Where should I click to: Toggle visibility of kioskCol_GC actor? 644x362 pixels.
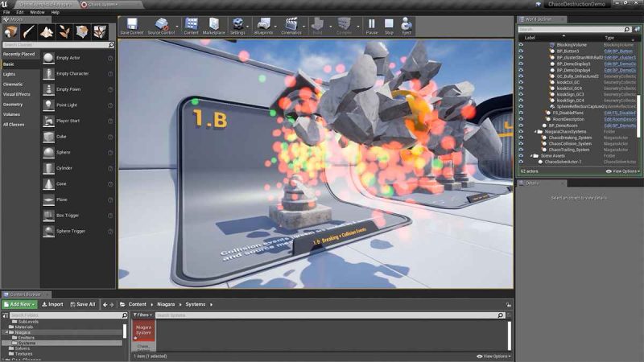click(521, 82)
